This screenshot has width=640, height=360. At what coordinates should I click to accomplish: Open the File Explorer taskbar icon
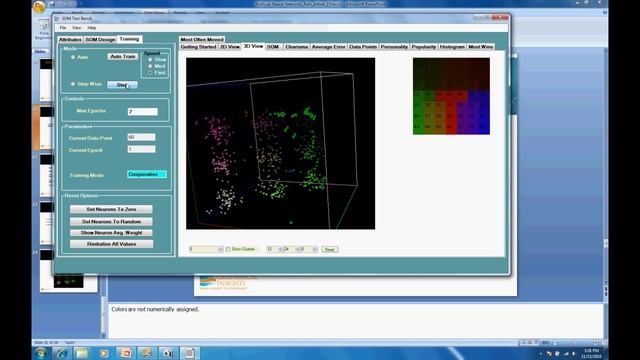coord(82,353)
